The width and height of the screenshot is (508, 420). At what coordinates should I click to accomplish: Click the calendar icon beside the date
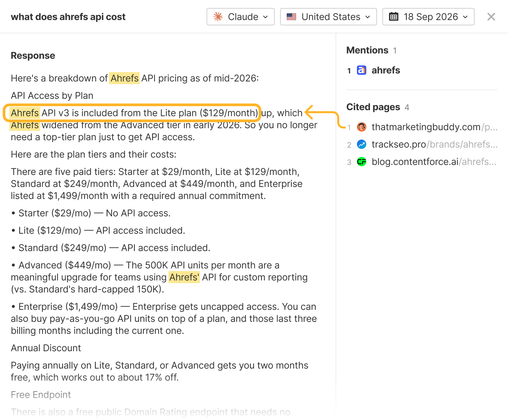tap(394, 17)
